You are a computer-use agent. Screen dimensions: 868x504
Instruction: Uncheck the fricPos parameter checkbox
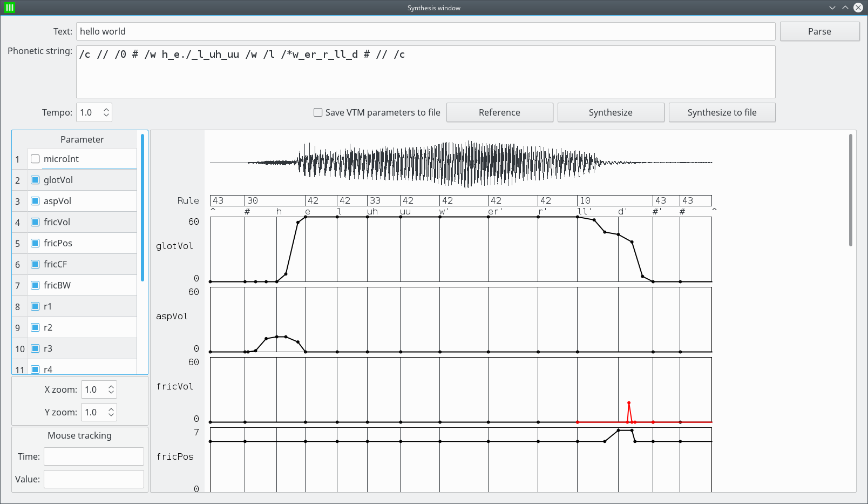click(x=35, y=243)
